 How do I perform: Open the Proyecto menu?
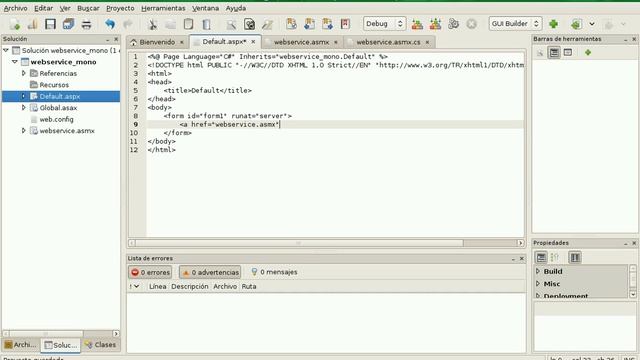tap(120, 8)
